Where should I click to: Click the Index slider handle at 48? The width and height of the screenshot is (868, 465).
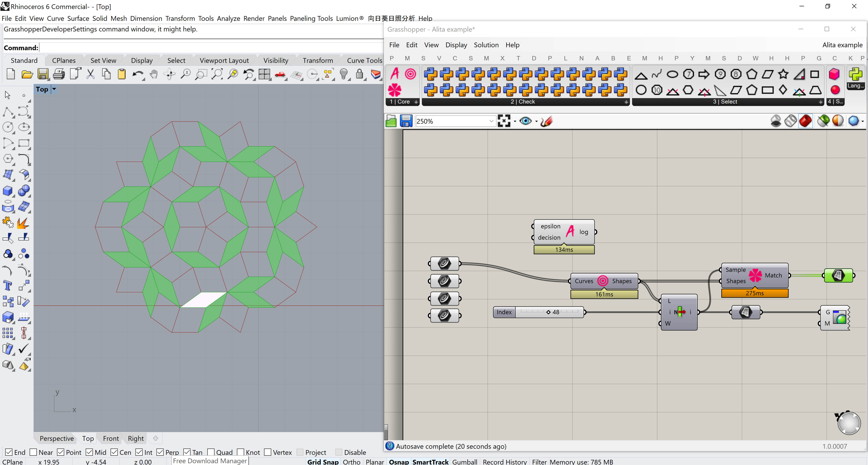click(x=548, y=312)
